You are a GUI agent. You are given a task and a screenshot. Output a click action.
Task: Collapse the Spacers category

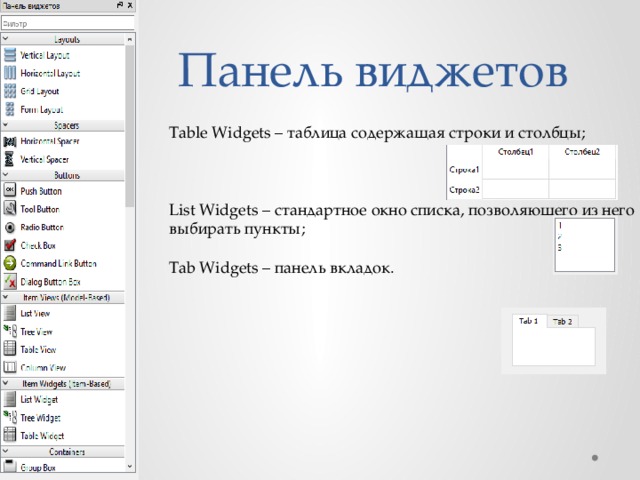click(x=6, y=125)
